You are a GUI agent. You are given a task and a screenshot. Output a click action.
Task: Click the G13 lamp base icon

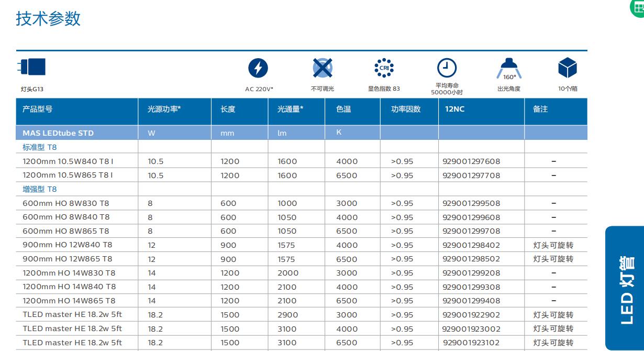[32, 67]
